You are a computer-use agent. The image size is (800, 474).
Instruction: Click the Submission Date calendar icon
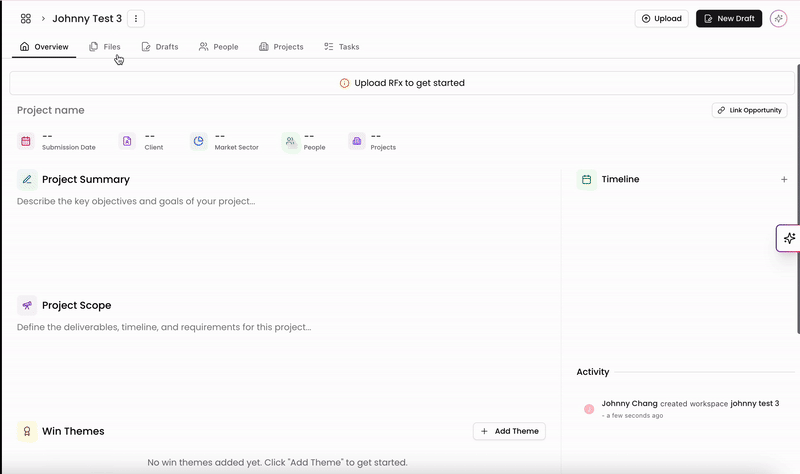26,141
